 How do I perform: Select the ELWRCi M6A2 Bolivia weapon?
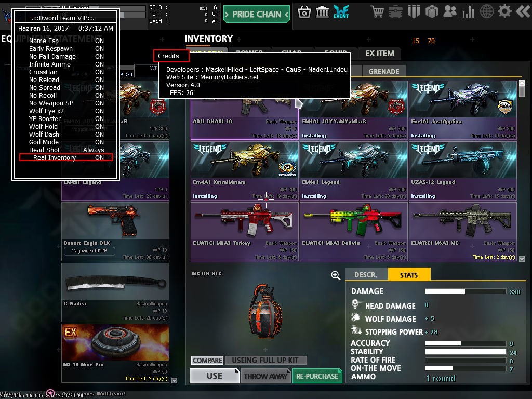pos(354,232)
